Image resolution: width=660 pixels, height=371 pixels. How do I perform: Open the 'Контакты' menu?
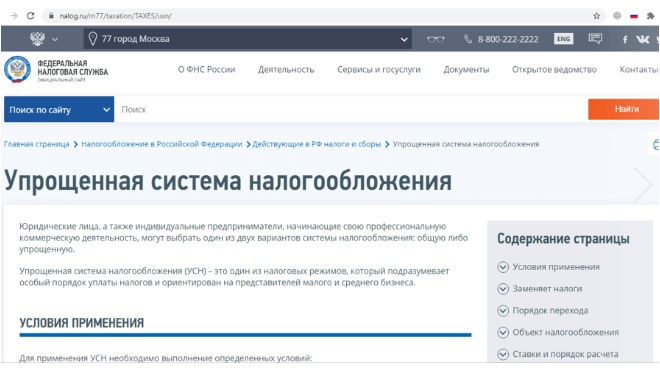[x=639, y=69]
